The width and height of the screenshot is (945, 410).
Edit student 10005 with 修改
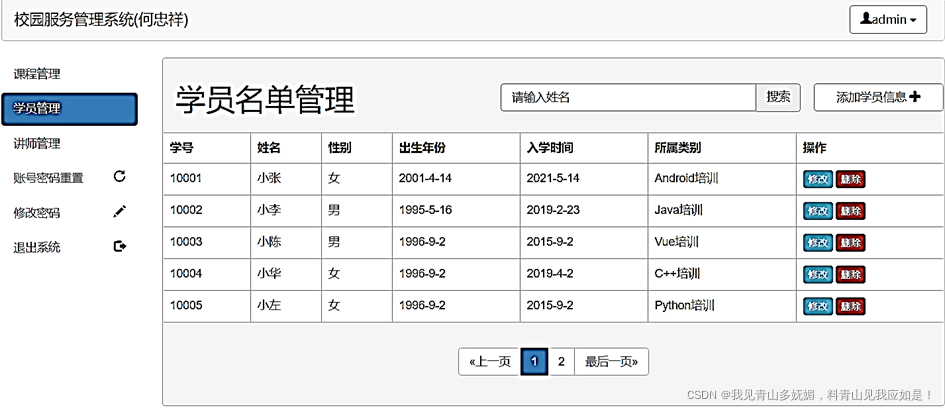818,306
